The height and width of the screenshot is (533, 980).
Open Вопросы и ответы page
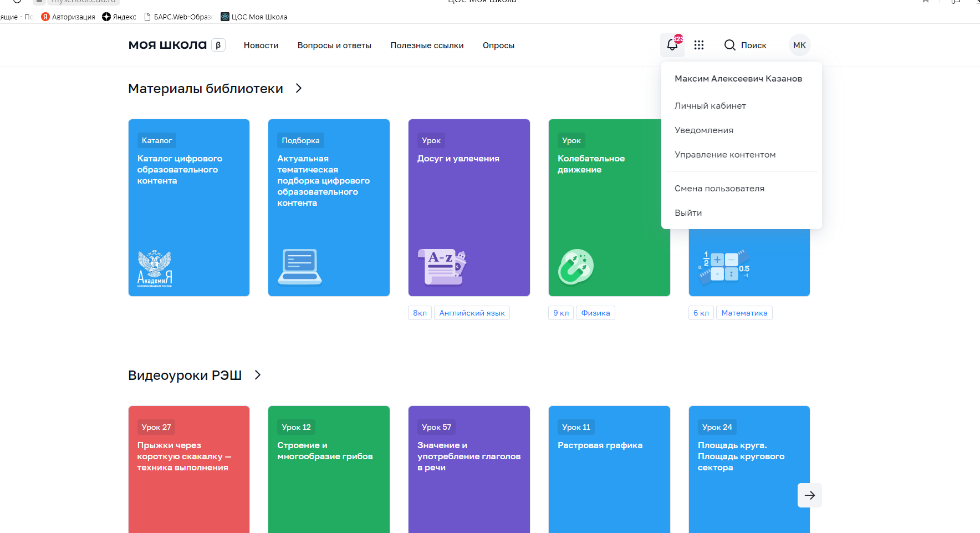point(334,45)
